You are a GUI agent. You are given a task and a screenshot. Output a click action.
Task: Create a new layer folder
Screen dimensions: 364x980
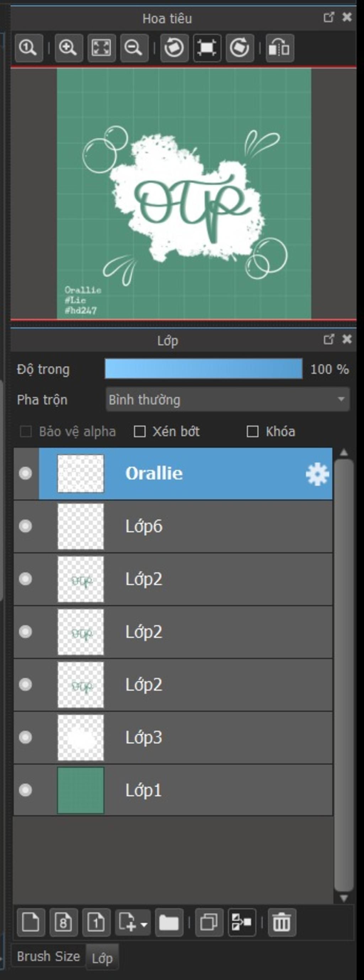[169, 923]
